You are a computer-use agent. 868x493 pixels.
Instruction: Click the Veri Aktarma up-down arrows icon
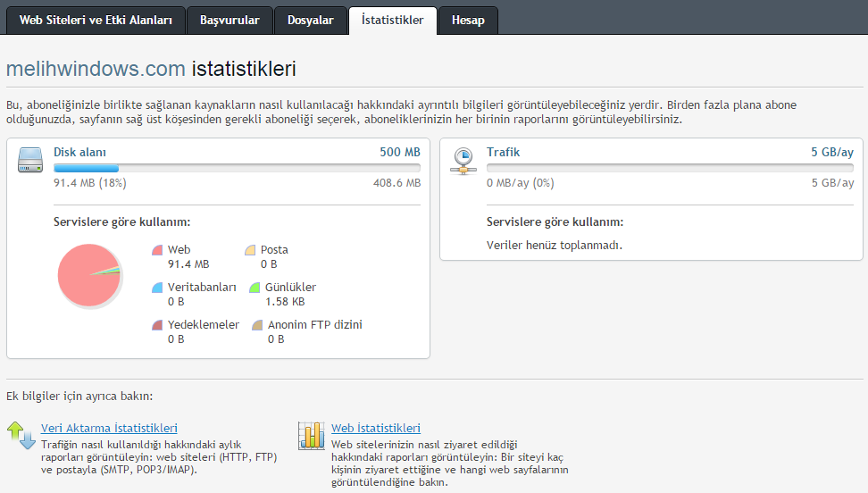(x=21, y=435)
